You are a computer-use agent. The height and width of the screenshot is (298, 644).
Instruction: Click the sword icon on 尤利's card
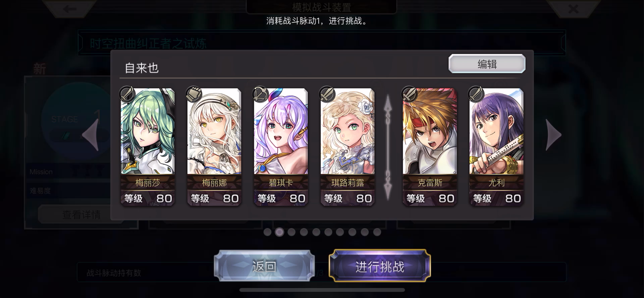[x=476, y=94]
